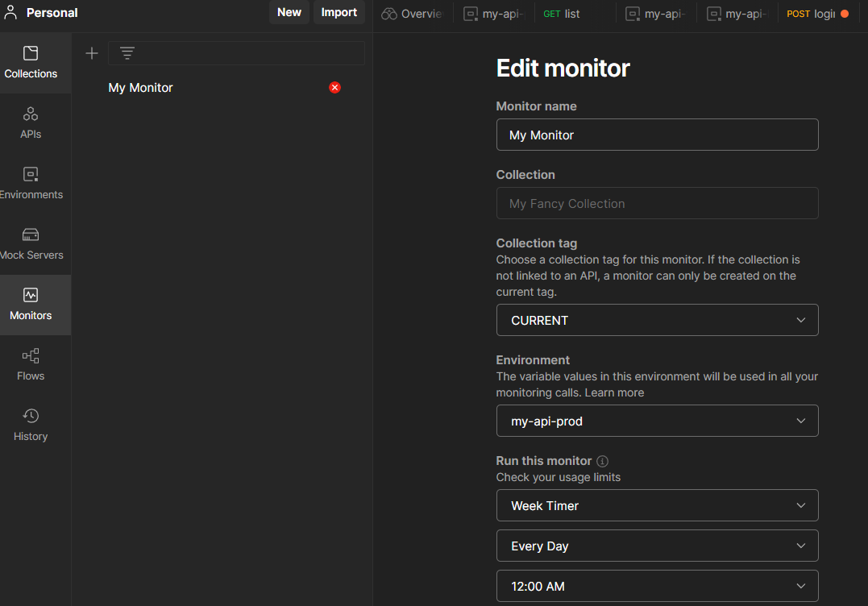Image resolution: width=868 pixels, height=606 pixels.
Task: Select the Monitors sidebar section
Action: pos(31,305)
